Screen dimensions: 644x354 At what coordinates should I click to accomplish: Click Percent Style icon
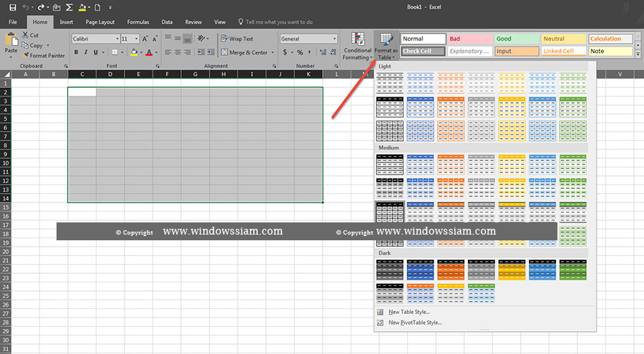click(301, 52)
